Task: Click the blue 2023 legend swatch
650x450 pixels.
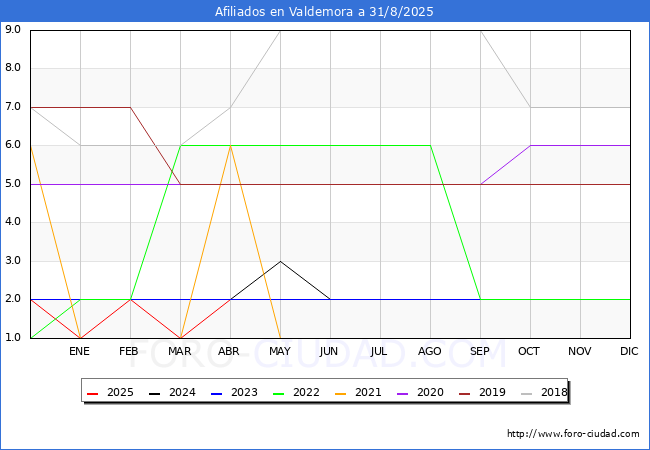Action: 216,393
